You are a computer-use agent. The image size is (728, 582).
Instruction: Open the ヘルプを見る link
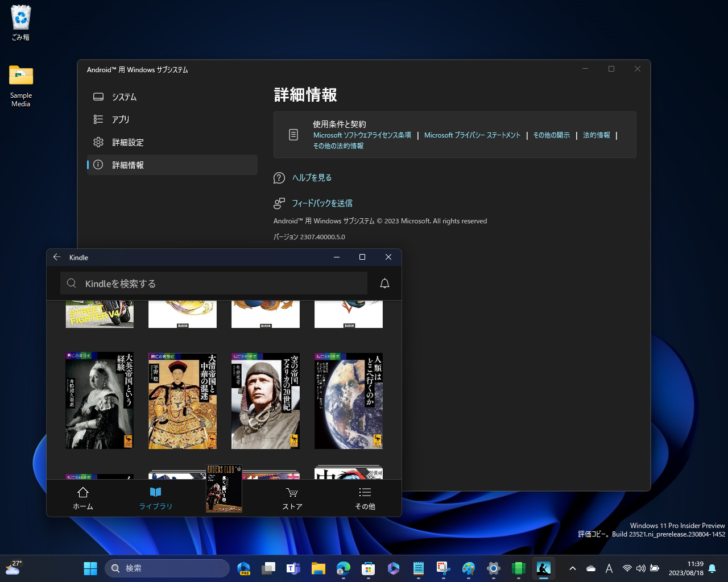pos(312,177)
